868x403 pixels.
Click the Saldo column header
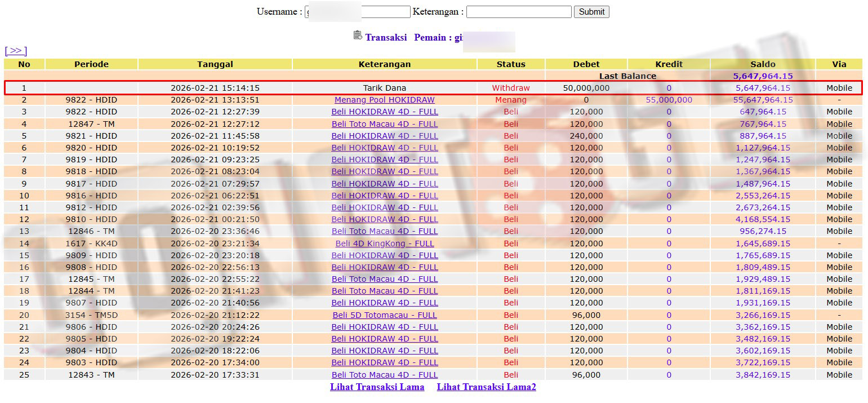[762, 64]
